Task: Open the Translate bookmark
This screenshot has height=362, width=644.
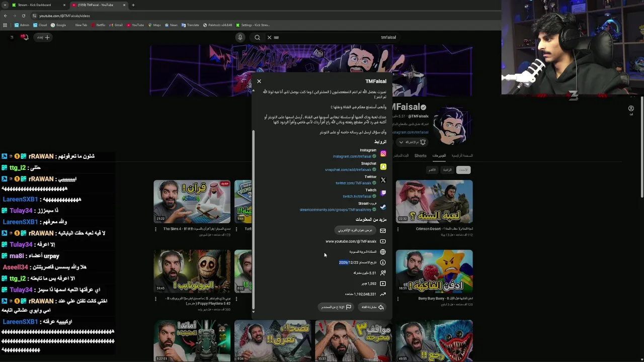Action: (190, 25)
